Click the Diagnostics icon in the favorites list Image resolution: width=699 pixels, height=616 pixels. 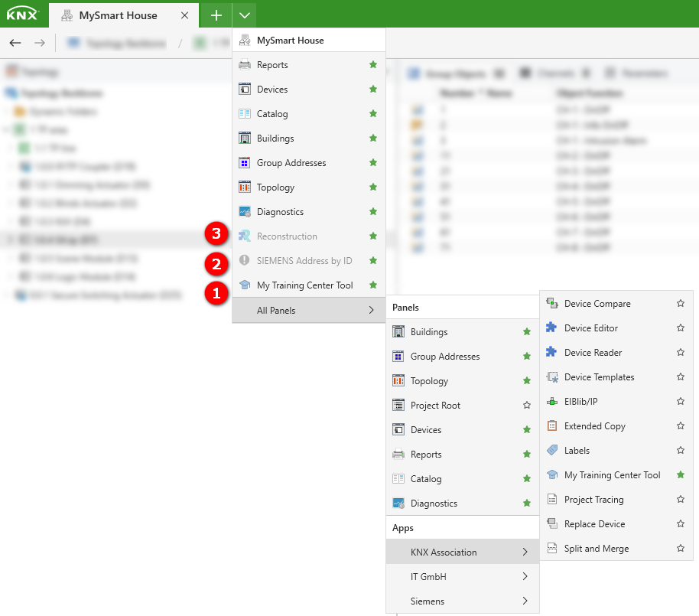(x=245, y=212)
